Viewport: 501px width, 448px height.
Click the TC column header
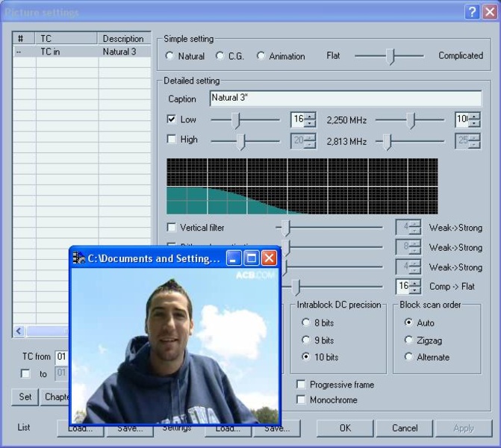tap(66, 38)
